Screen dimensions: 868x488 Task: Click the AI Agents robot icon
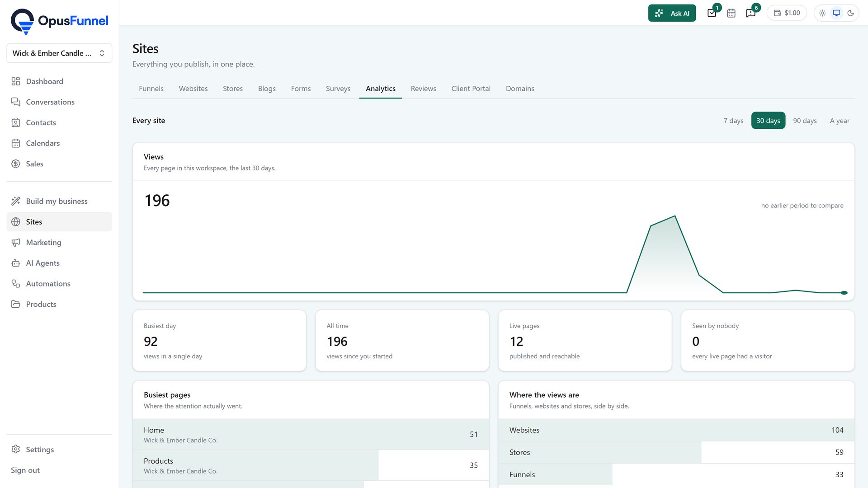[x=16, y=263]
